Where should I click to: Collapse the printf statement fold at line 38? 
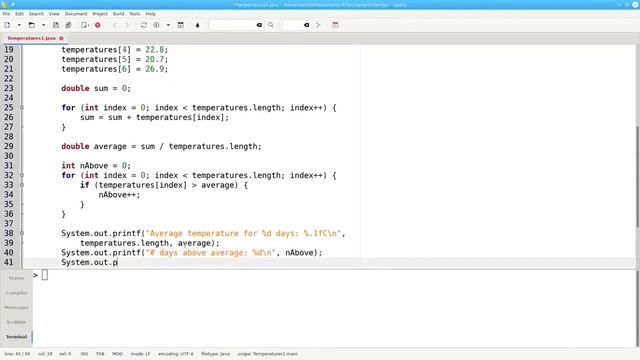22,233
